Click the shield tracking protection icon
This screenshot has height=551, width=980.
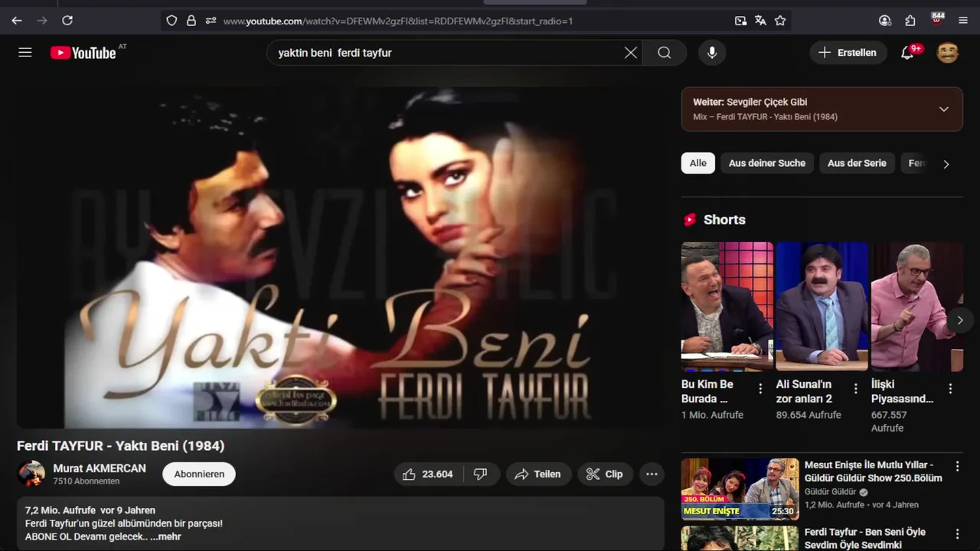(x=171, y=21)
